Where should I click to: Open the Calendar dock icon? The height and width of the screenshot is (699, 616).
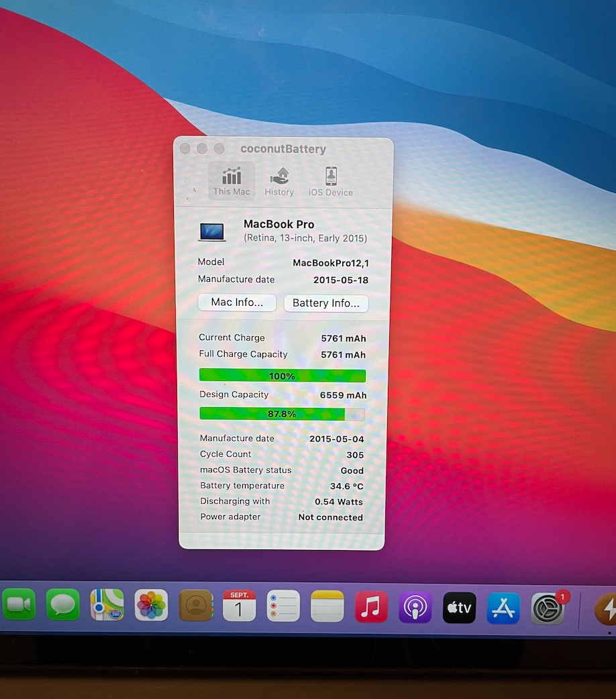pyautogui.click(x=240, y=606)
